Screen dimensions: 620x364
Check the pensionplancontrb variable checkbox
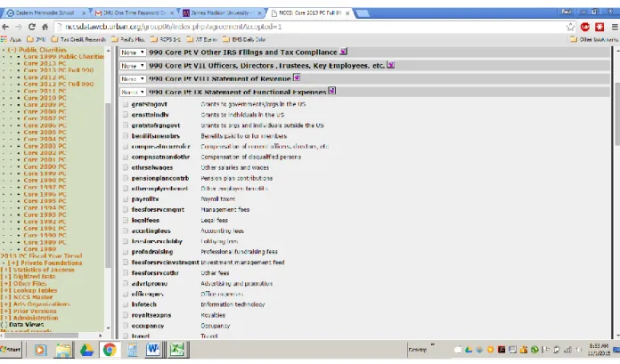pos(126,178)
